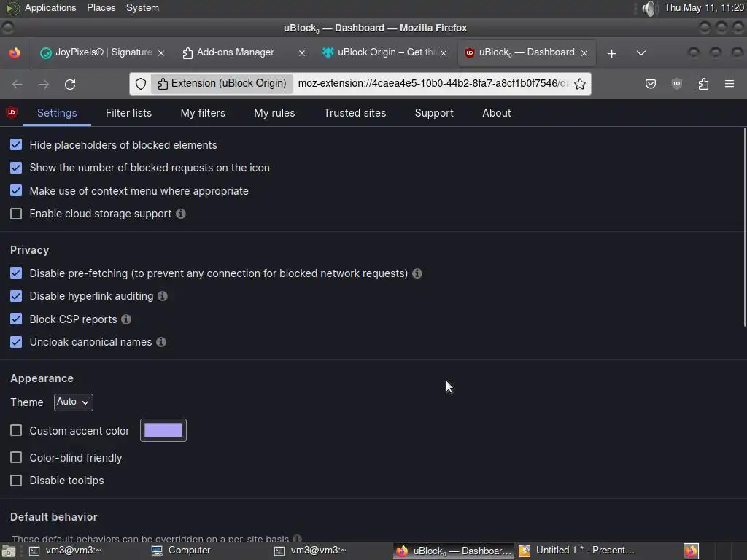Toggle Block CSP reports checkbox

[16, 319]
